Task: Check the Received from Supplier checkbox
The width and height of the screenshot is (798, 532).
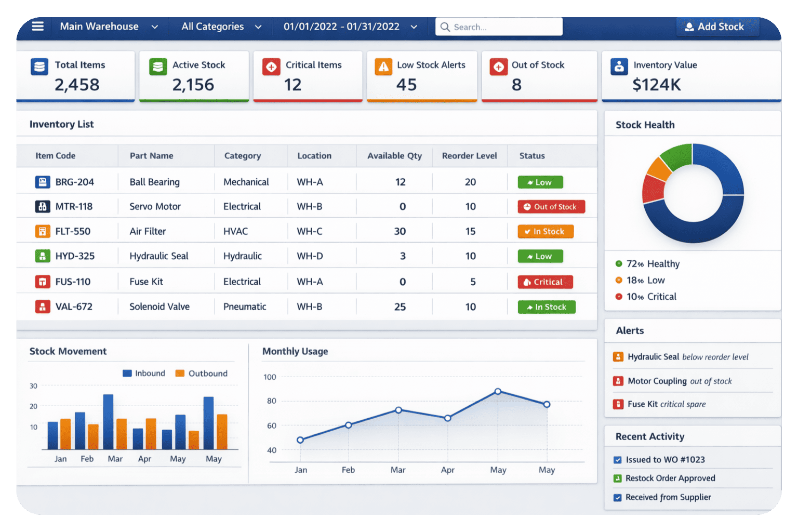Action: click(x=617, y=497)
